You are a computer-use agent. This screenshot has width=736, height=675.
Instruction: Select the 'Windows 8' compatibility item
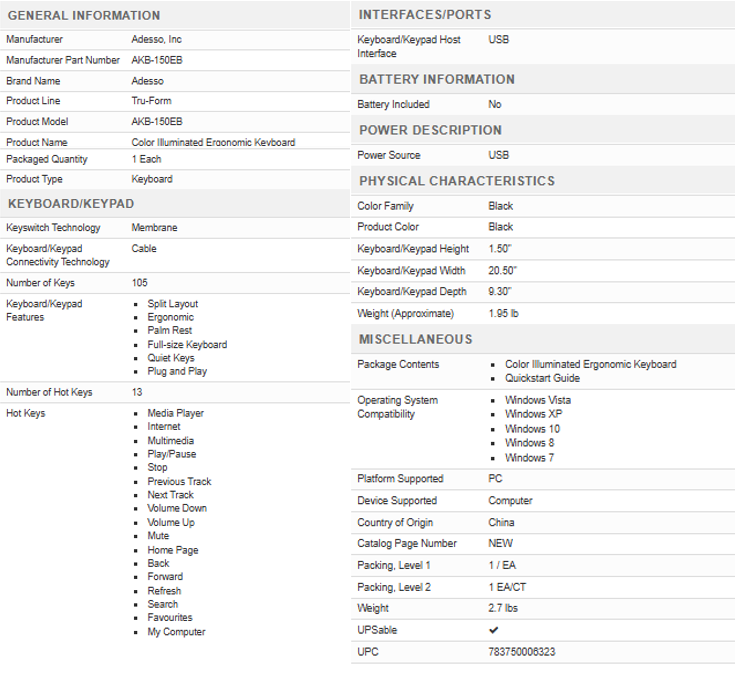[529, 443]
